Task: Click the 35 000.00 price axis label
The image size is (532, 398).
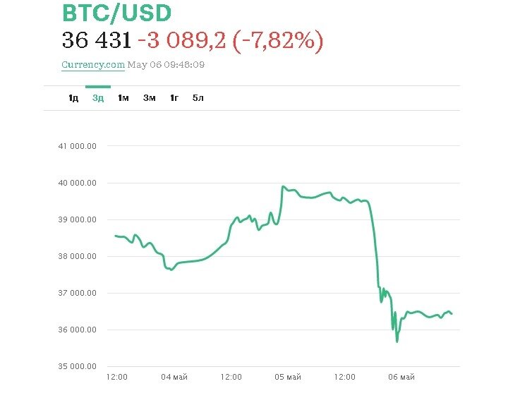Action: point(78,366)
